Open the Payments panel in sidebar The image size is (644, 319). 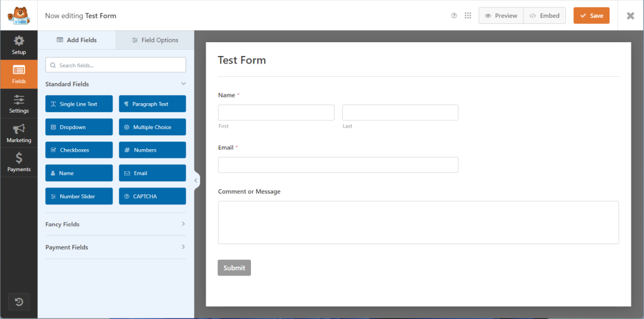19,162
